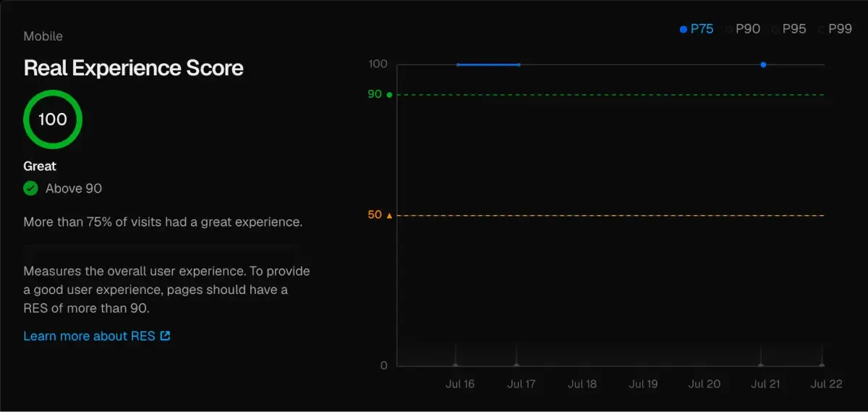Screen dimensions: 868x412
Task: Click the blue data point above Jul 21
Action: (x=763, y=64)
